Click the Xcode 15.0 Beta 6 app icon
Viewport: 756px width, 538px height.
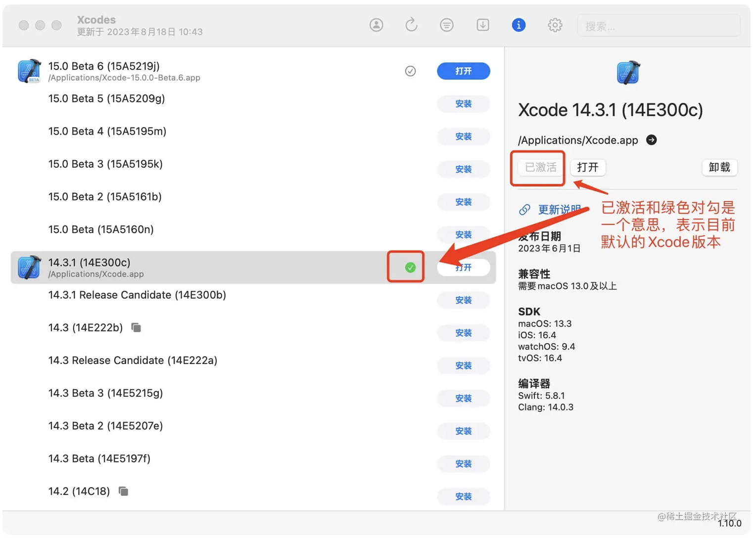29,71
